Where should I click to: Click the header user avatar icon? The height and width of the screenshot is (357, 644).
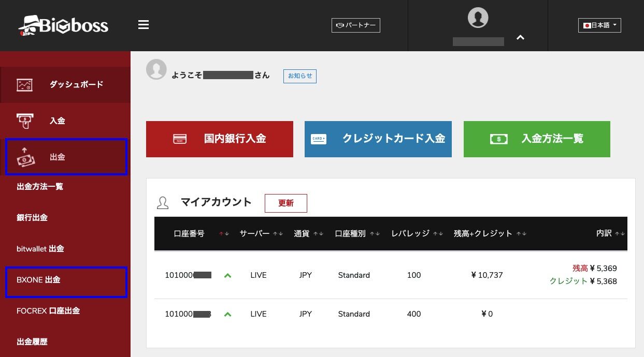478,18
